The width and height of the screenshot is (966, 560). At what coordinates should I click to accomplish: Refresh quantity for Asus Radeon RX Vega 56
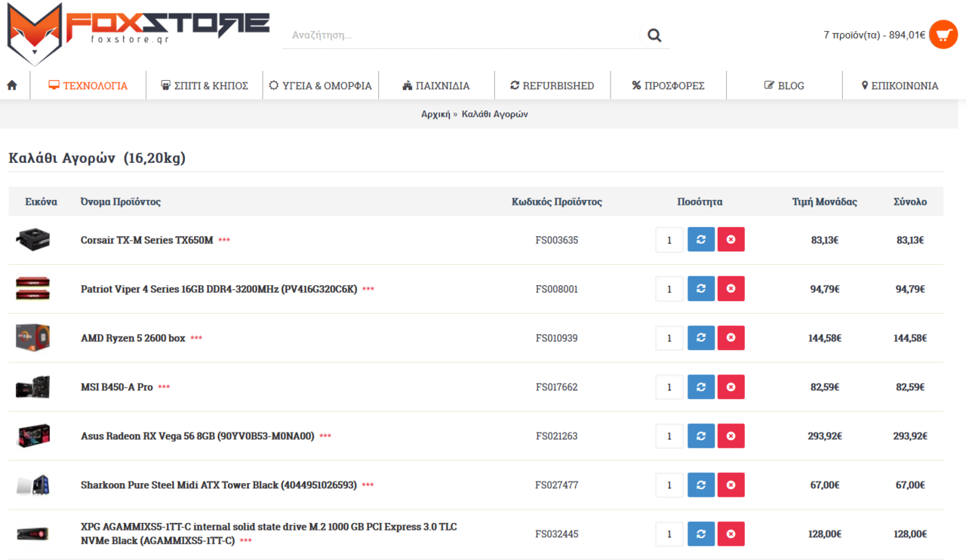point(700,436)
